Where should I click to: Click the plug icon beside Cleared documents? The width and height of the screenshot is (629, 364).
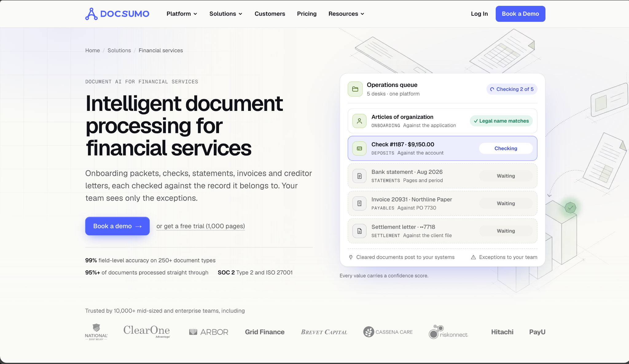tap(351, 257)
